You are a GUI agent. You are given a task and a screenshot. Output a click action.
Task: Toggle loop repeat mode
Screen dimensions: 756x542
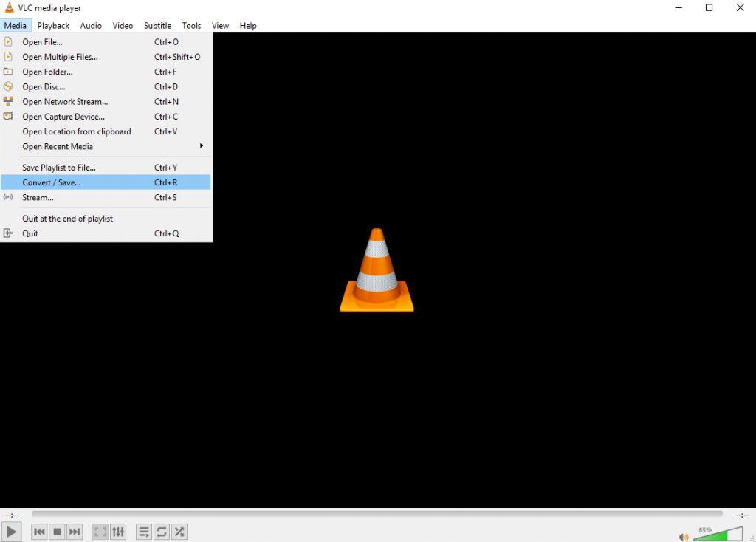click(x=161, y=532)
